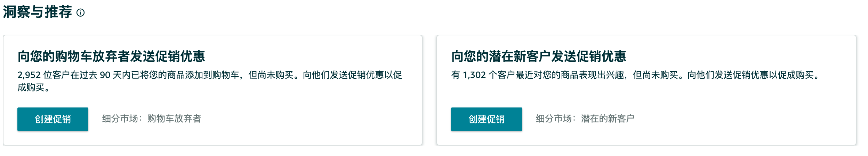Click the 购物车放弃者 segment name text
Screen dimensions: 868x156
174,119
